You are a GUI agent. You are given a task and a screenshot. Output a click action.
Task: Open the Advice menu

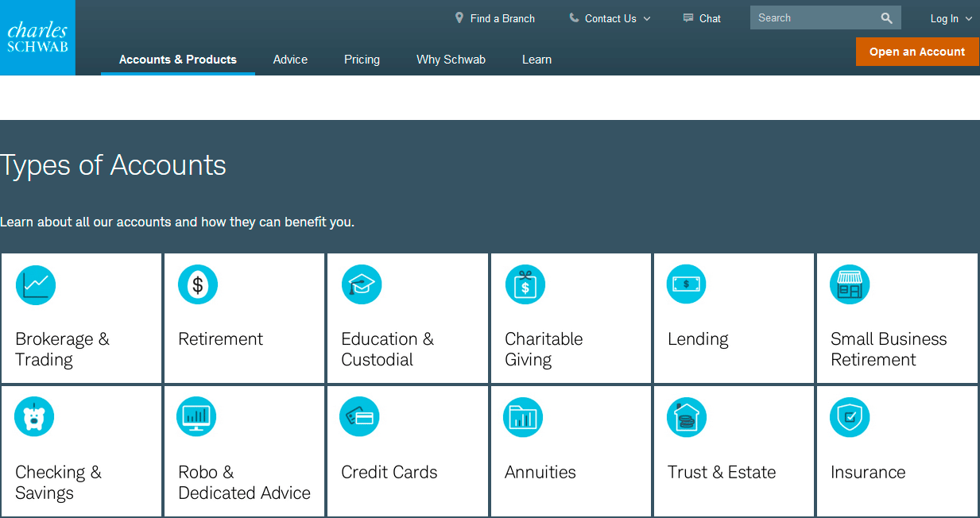click(290, 59)
